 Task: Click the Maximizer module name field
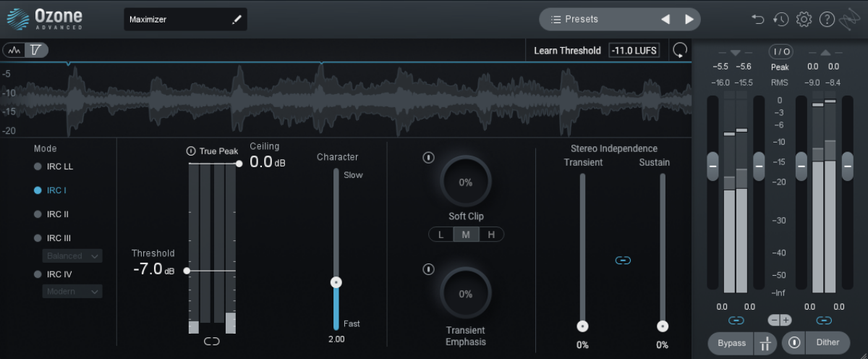[185, 20]
